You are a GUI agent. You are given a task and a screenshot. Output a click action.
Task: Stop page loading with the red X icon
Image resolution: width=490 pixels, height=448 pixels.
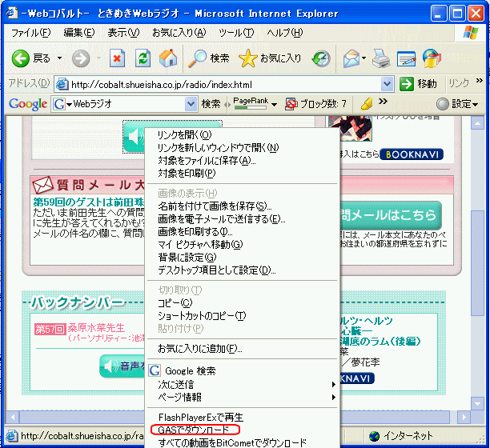pos(117,58)
